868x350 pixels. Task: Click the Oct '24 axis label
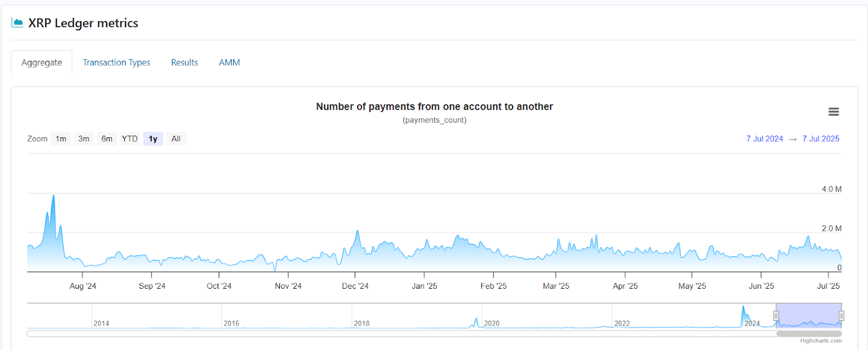(219, 286)
